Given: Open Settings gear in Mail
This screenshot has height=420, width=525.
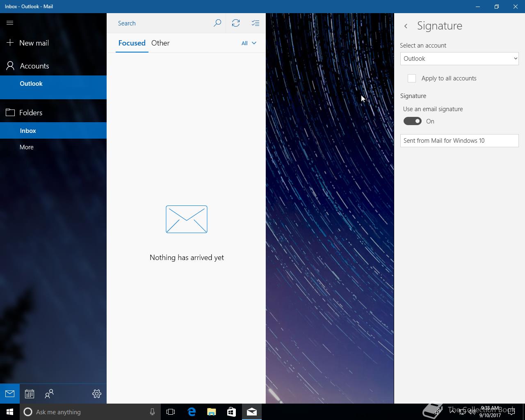Looking at the screenshot, I should click(97, 394).
